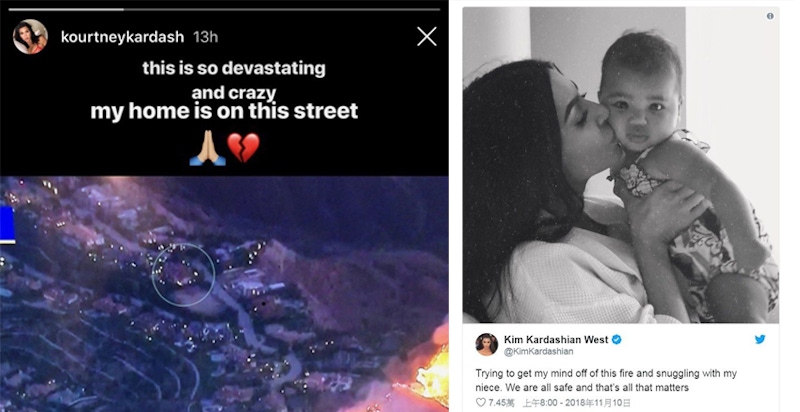Open Kim Kardashian West avatar
The image size is (800, 412).
point(487,345)
